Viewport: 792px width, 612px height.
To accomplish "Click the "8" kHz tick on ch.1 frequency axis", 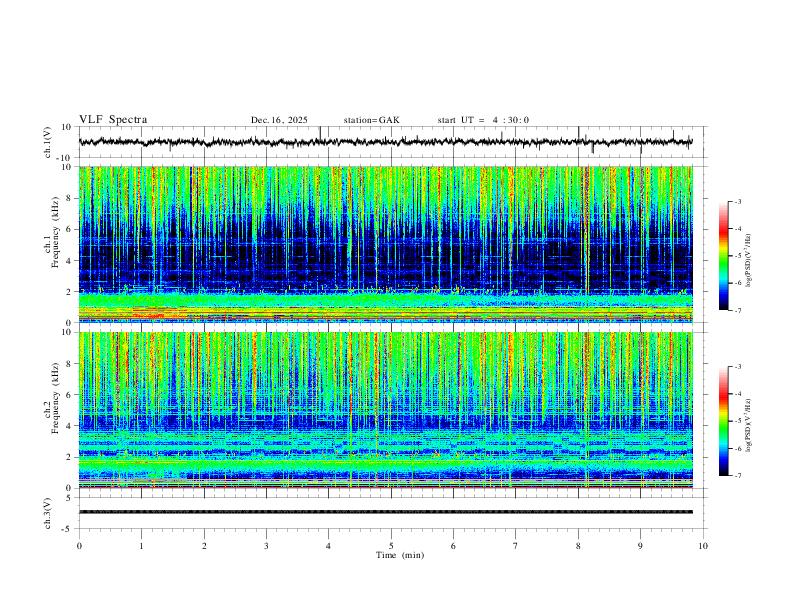I will pyautogui.click(x=70, y=198).
